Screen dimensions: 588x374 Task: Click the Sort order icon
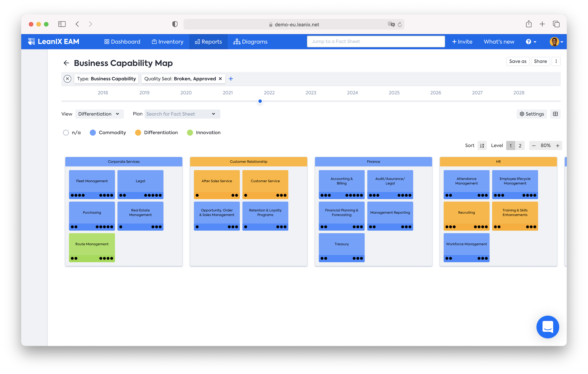coord(482,146)
